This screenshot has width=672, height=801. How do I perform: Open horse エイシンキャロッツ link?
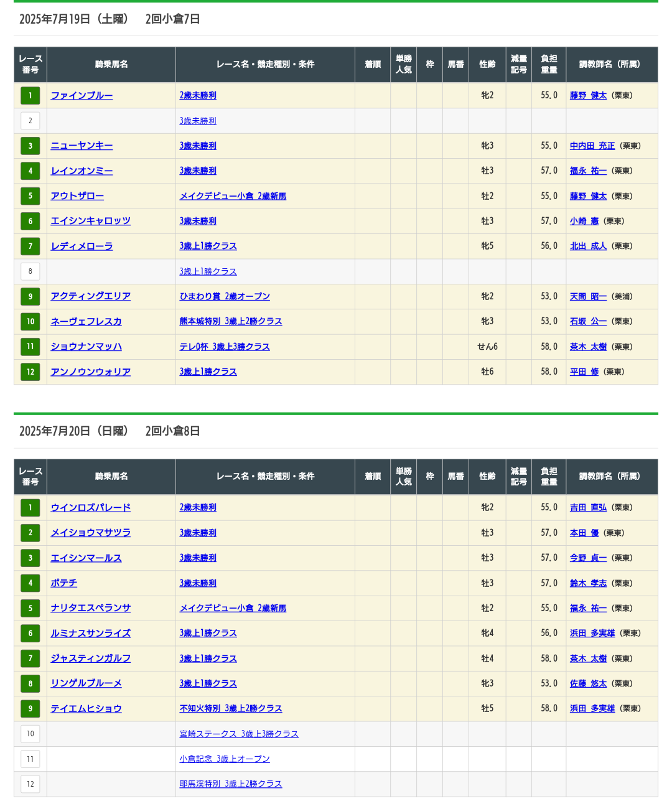pos(91,221)
